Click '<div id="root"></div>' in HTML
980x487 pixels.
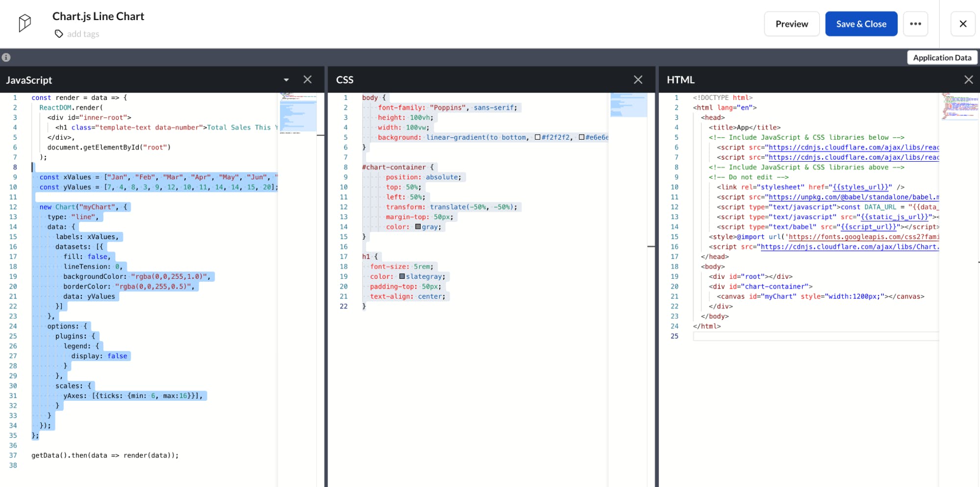pyautogui.click(x=751, y=276)
